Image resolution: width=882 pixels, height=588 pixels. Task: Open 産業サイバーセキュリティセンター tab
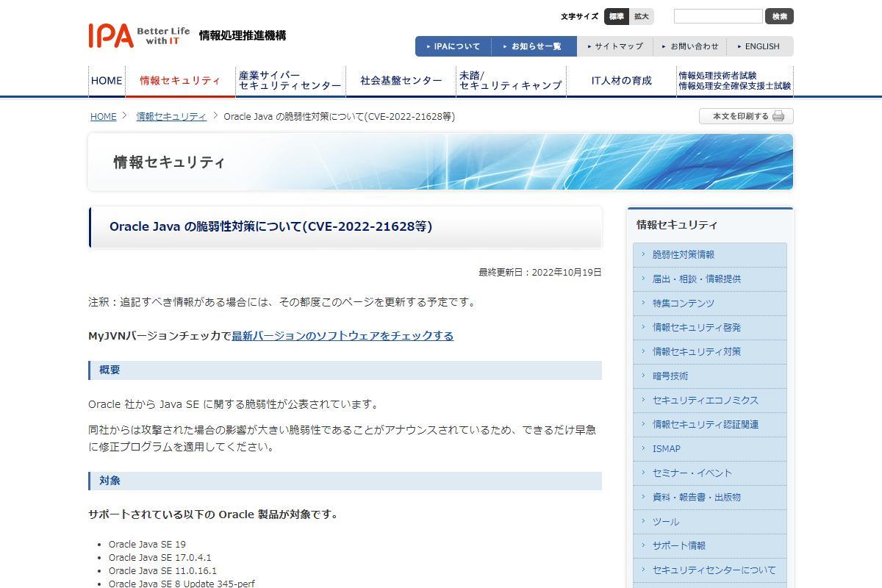pos(290,81)
